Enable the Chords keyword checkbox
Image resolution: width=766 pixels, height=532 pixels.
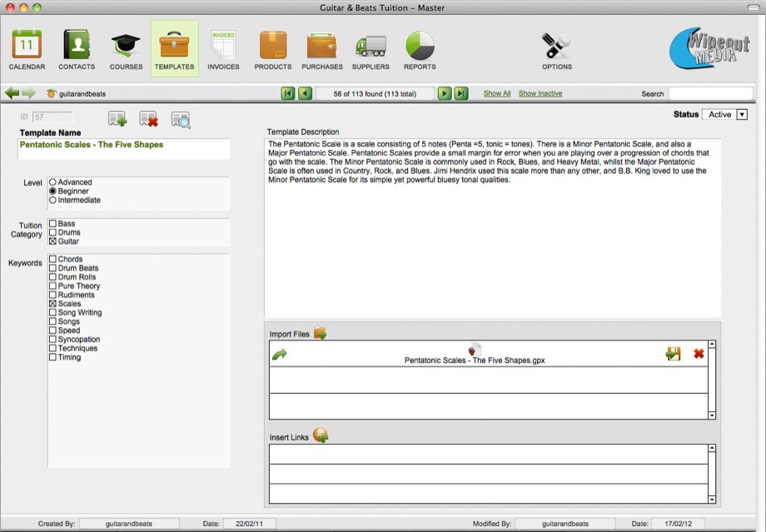coord(53,260)
